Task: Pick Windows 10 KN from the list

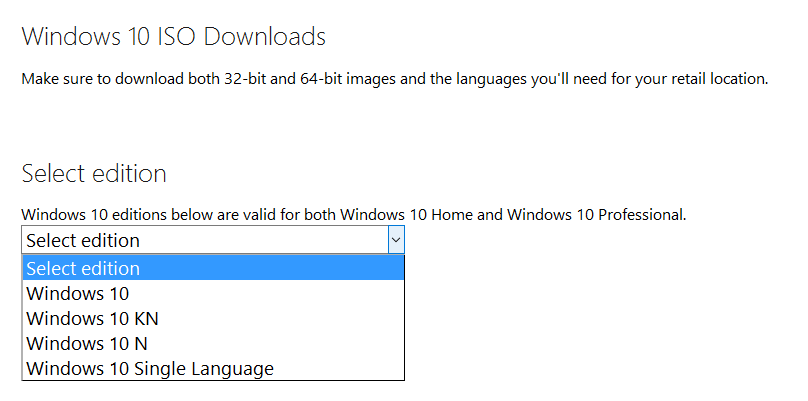Action: pyautogui.click(x=213, y=319)
